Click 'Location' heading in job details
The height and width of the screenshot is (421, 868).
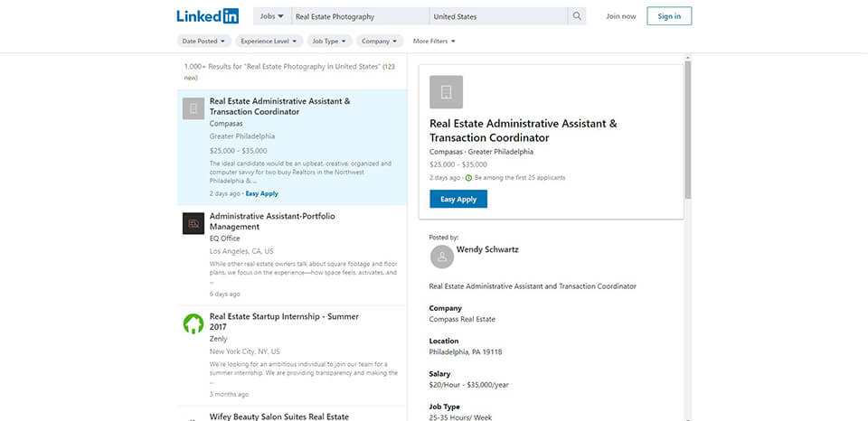pos(444,341)
